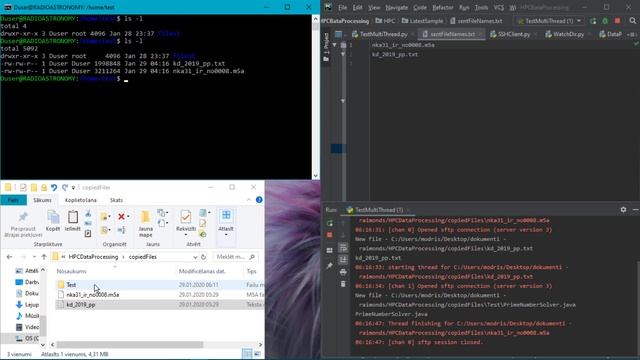
Task: Switch to TestMultiThread.py editor tab
Action: (383, 34)
